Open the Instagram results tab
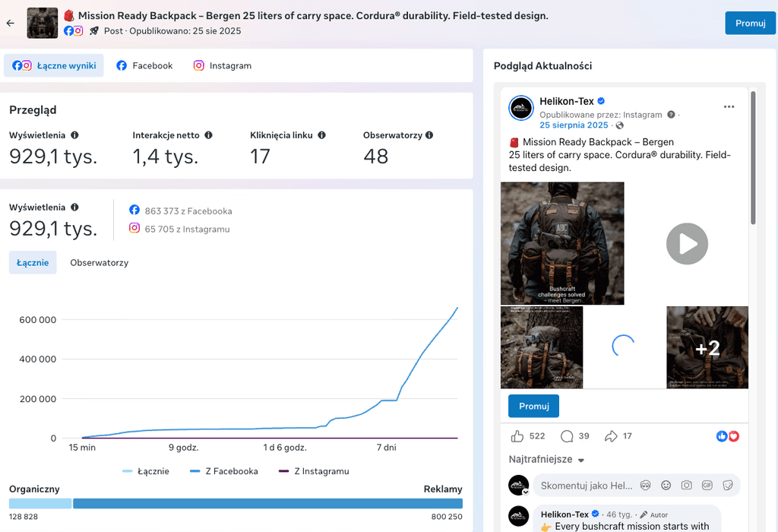The height and width of the screenshot is (532, 778). coord(223,65)
